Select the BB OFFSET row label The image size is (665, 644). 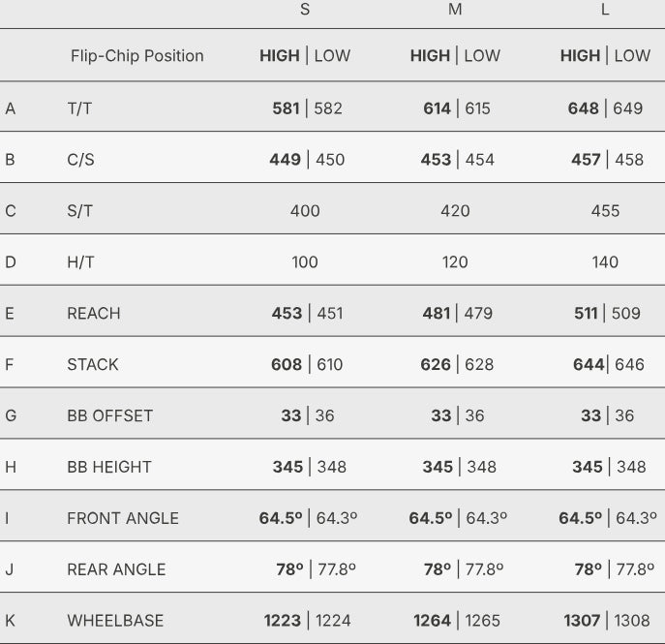coord(109,416)
